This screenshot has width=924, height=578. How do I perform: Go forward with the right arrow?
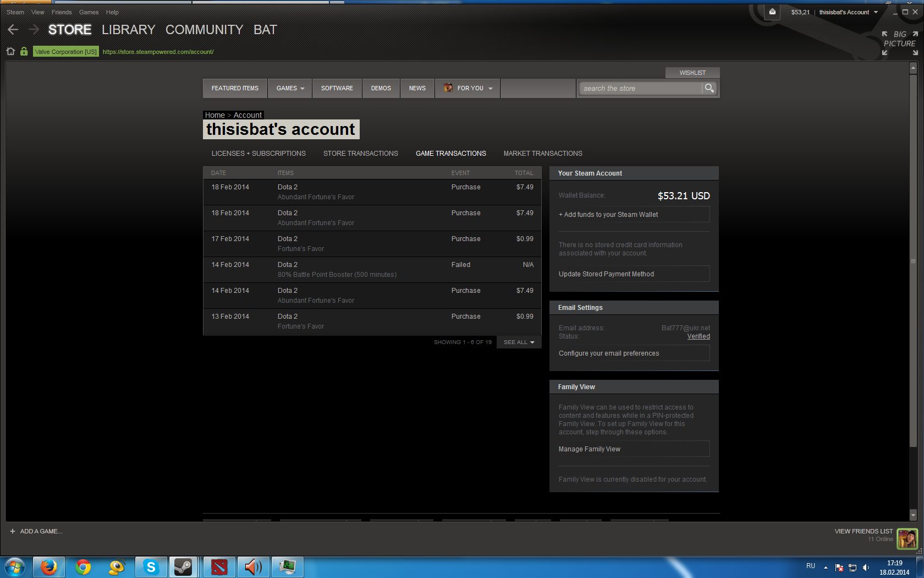[x=34, y=30]
